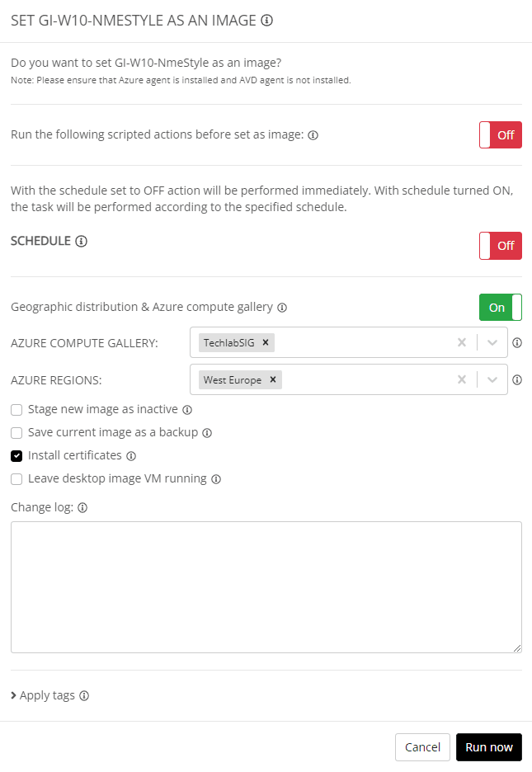Turn on scripted actions toggle
Screen dimensions: 532x772
(x=500, y=134)
